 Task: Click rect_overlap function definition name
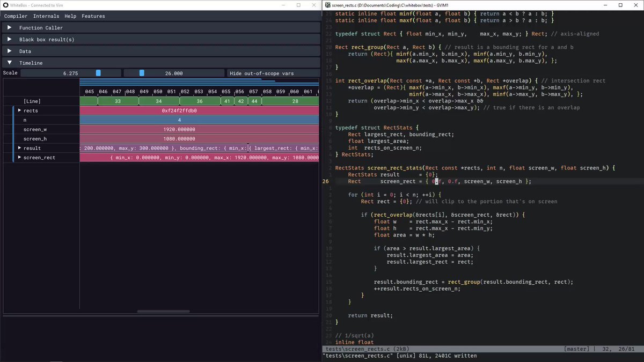point(368,81)
